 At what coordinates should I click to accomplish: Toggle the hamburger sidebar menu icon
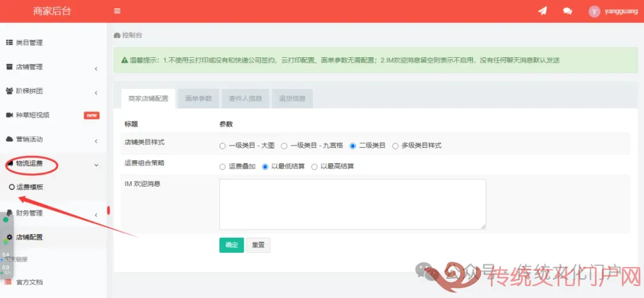(117, 11)
